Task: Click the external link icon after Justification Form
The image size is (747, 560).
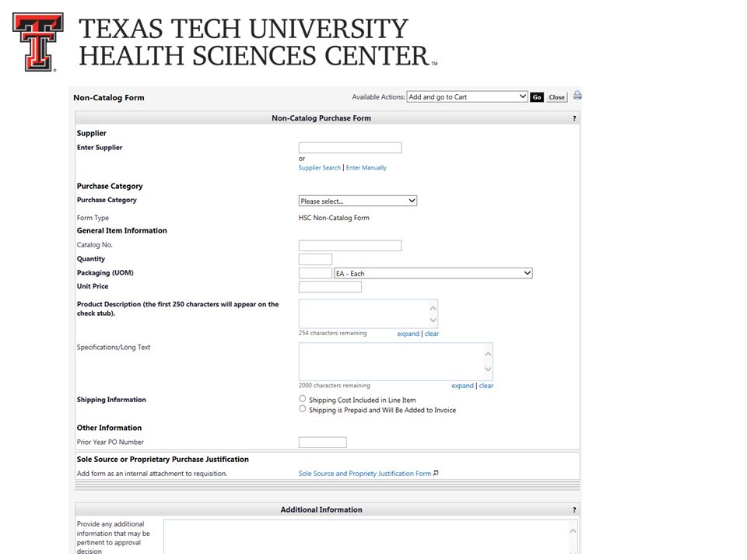Action: 436,473
